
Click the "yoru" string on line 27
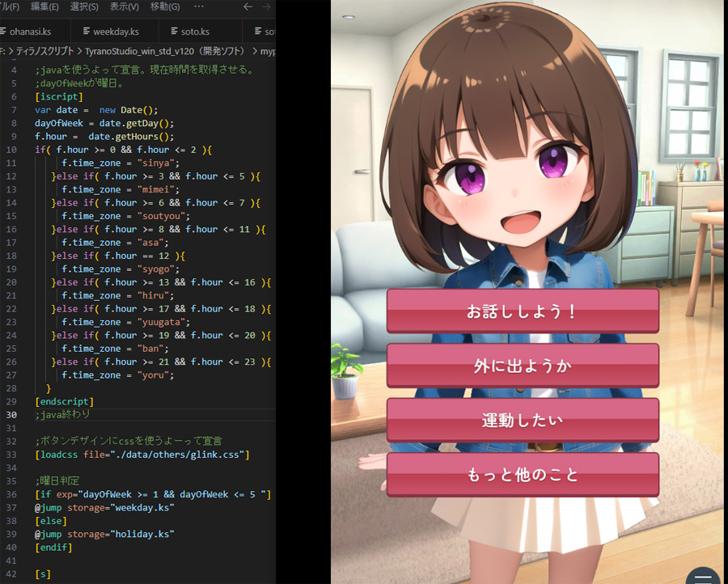(x=153, y=375)
